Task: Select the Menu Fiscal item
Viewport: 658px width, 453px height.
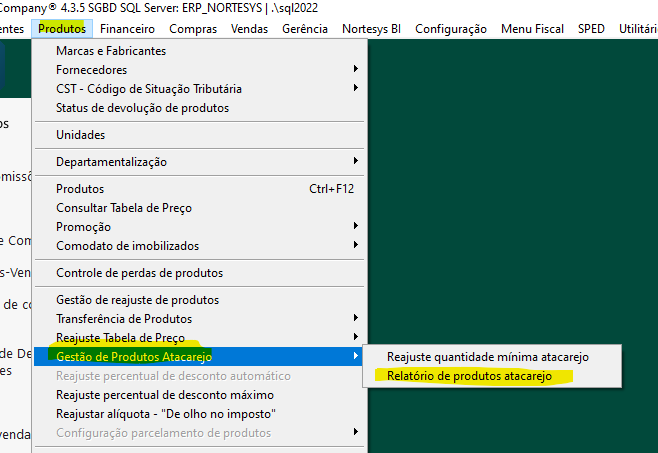Action: coord(532,29)
